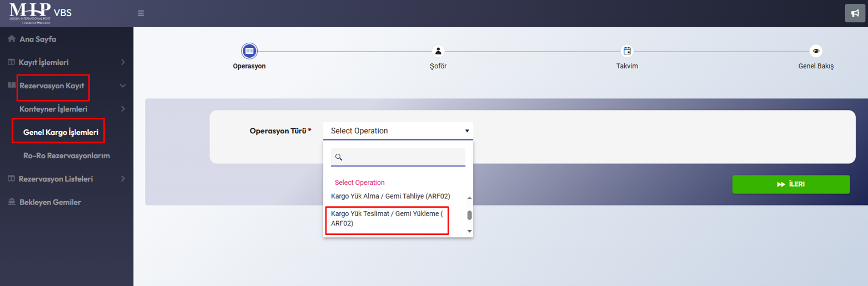Toggle the hamburger sidebar menu icon
The width and height of the screenshot is (868, 286).
pos(141,13)
